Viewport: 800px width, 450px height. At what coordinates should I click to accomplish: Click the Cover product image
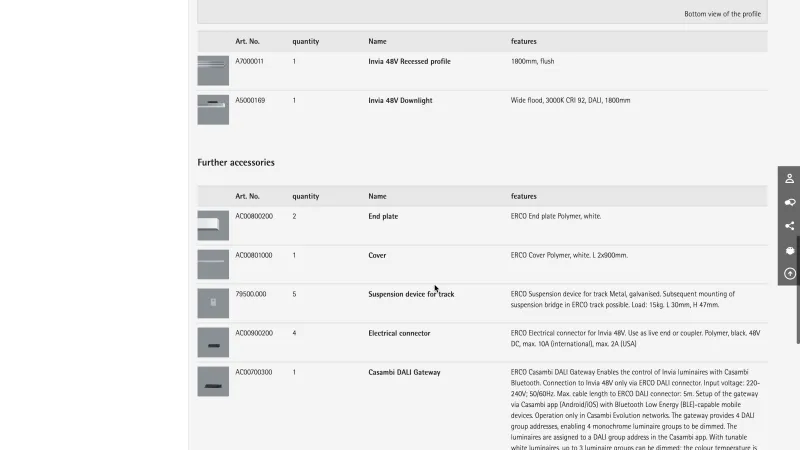point(213,264)
